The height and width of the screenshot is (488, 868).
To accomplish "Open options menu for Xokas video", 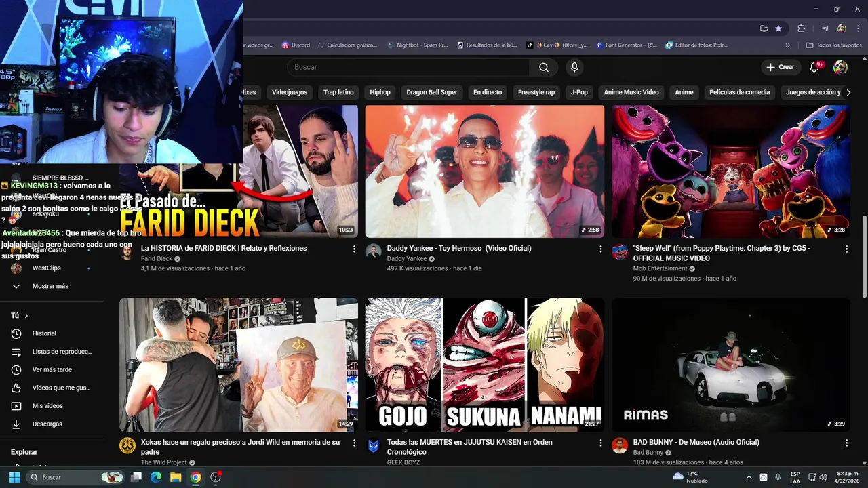I will point(354,443).
